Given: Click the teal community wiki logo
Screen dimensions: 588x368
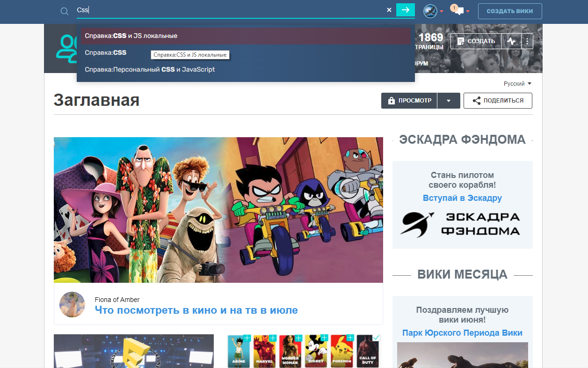Looking at the screenshot, I should tap(67, 48).
